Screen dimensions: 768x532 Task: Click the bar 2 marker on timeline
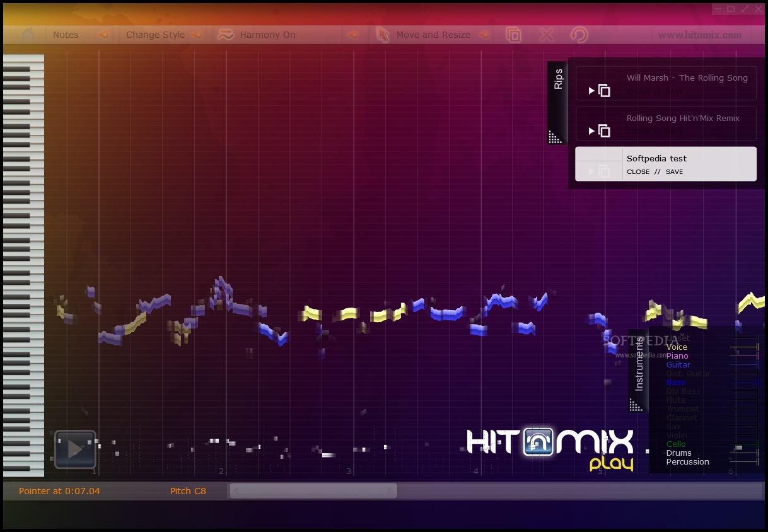click(x=221, y=471)
